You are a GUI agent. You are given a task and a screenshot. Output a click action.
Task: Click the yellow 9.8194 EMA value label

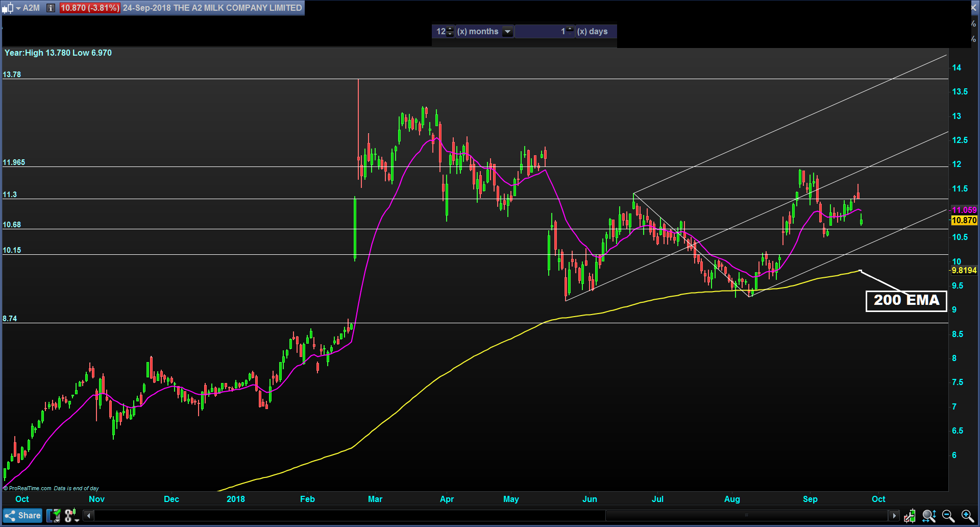(x=964, y=271)
